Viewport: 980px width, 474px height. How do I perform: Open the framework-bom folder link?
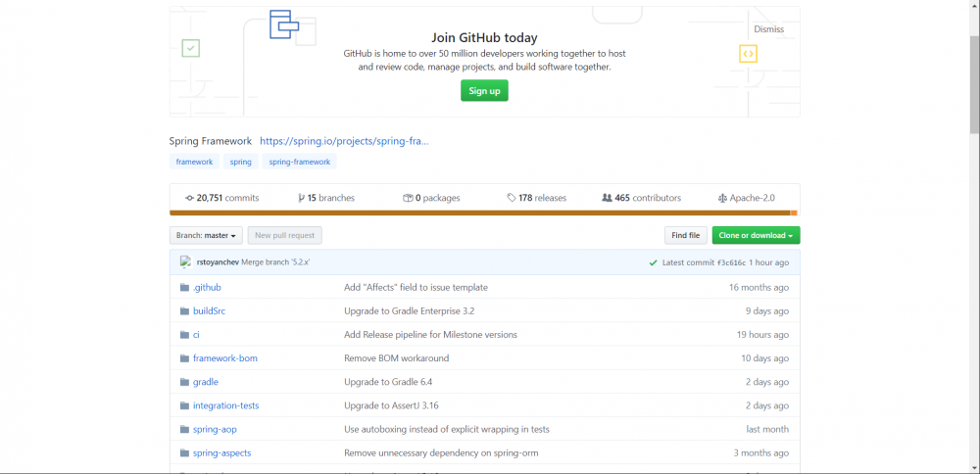[225, 358]
